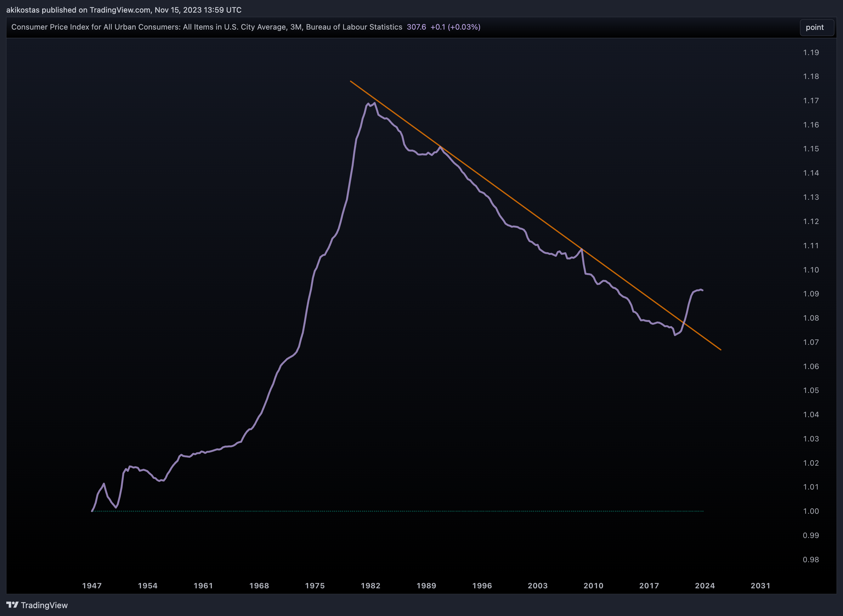Click the price axis label 1.19
Image resolution: width=843 pixels, height=616 pixels.
(811, 52)
